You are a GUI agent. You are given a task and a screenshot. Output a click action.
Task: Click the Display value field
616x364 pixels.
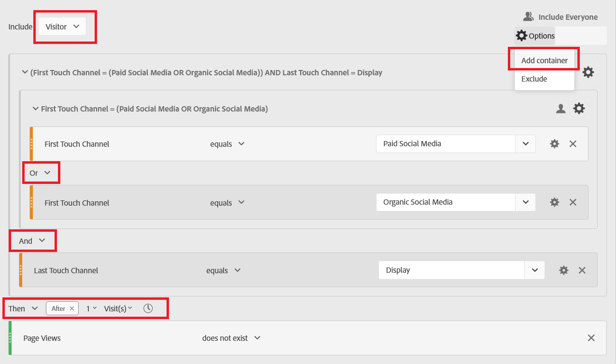click(451, 270)
